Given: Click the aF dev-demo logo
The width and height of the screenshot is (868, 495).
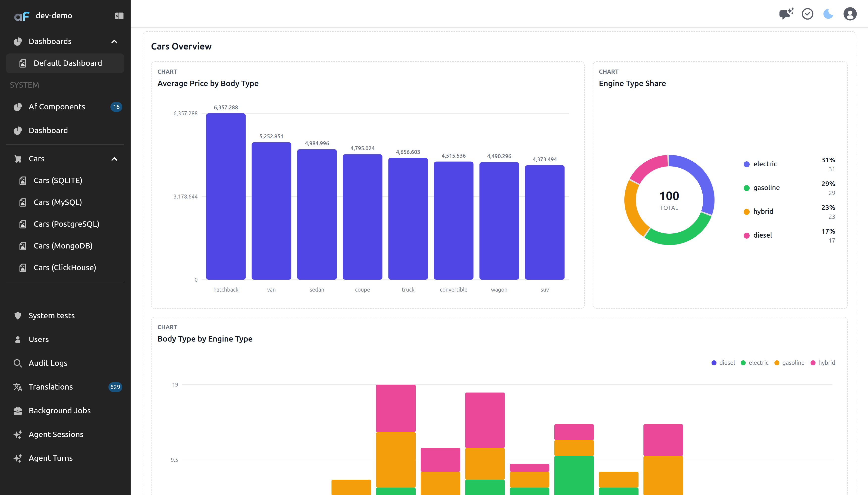Looking at the screenshot, I should click(22, 16).
